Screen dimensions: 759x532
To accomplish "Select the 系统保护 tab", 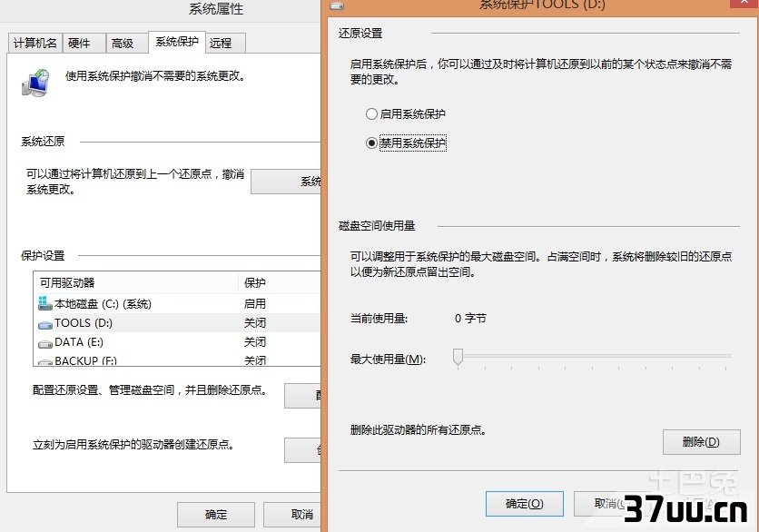I will (177, 42).
